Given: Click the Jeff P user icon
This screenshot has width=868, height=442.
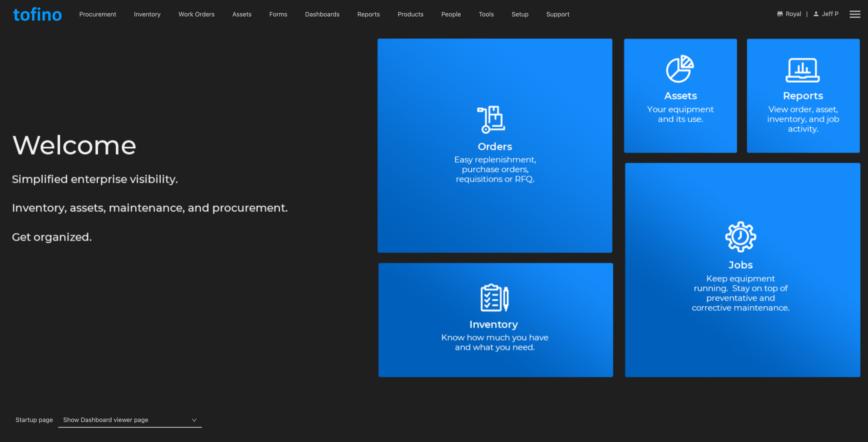Looking at the screenshot, I should tap(816, 14).
